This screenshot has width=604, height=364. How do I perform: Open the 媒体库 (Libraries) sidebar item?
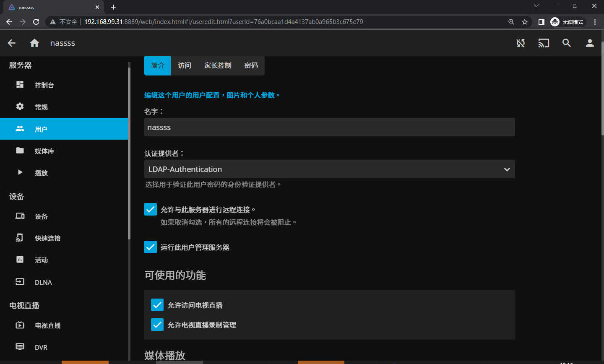coord(20,151)
